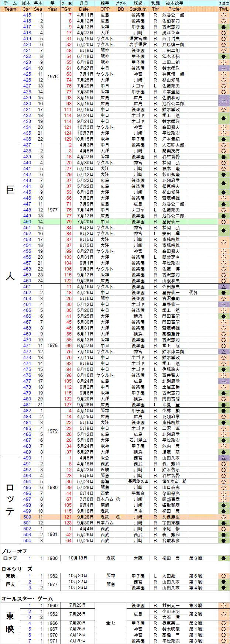Select the large 東映 team label at bottom
Screen dimensions: 230x644
[10, 623]
